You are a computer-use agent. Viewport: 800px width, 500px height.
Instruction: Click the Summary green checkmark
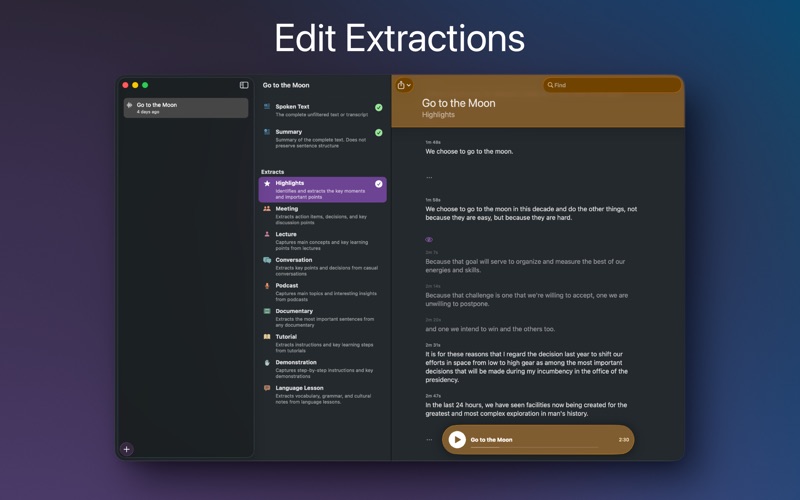click(x=379, y=133)
